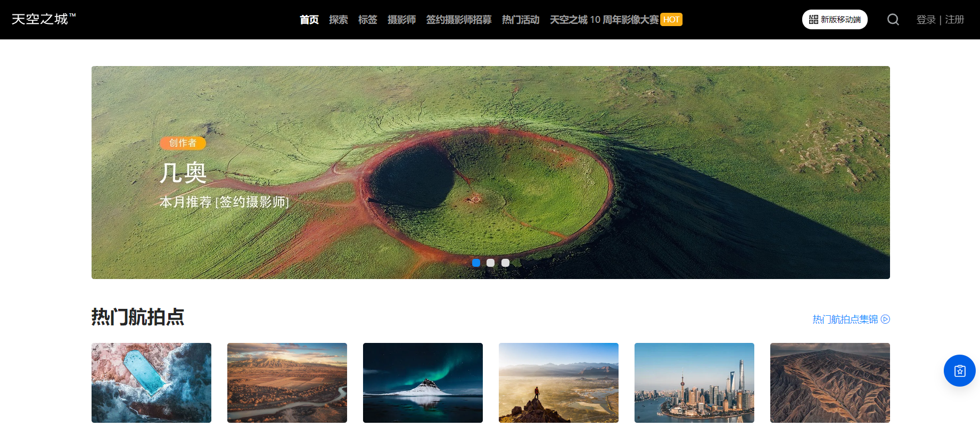This screenshot has width=980, height=426.
Task: Open the 标签 navigation item
Action: click(x=367, y=20)
